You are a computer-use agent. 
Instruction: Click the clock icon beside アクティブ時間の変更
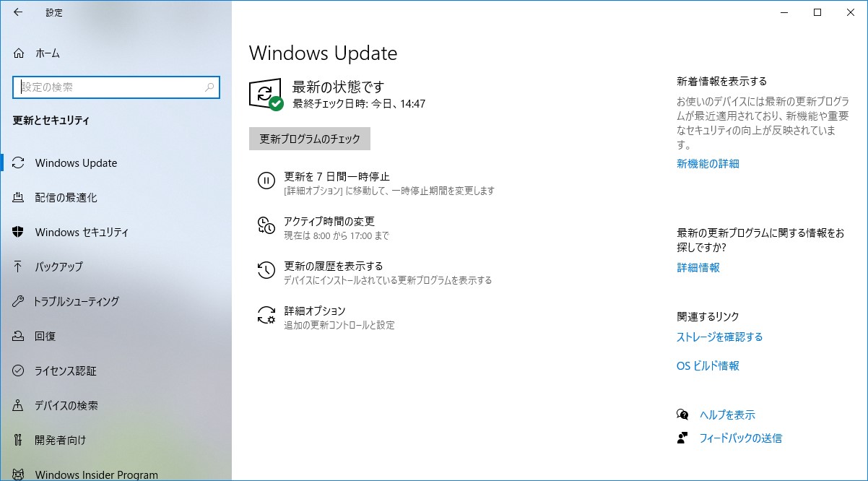point(266,225)
